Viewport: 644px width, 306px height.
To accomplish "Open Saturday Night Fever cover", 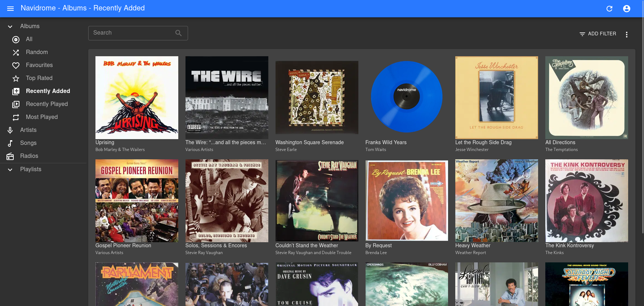I will [x=587, y=284].
